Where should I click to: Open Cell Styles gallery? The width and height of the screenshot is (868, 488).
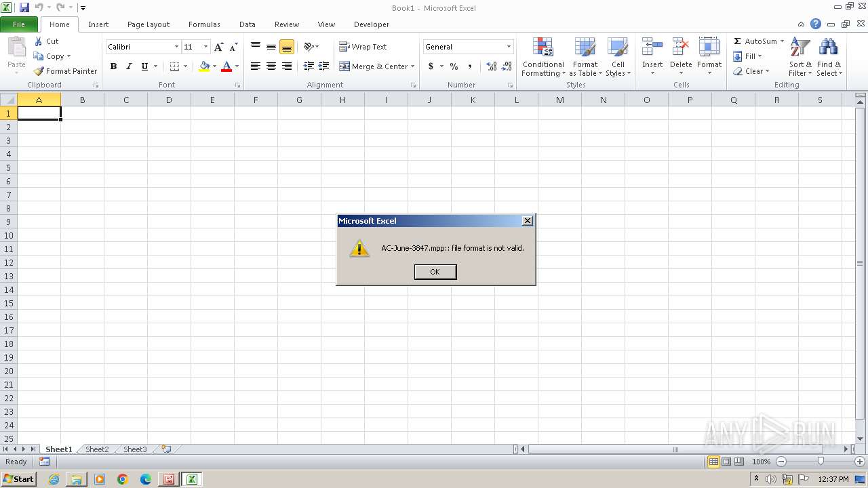618,57
